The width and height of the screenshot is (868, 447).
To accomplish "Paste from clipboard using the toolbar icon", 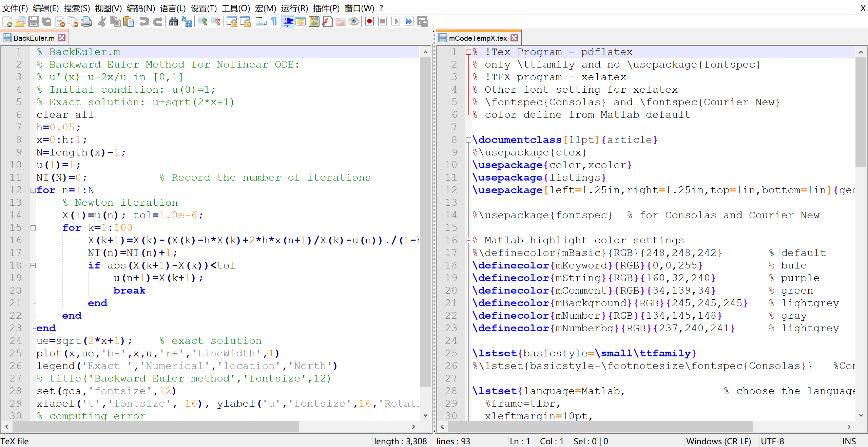I will (x=129, y=22).
